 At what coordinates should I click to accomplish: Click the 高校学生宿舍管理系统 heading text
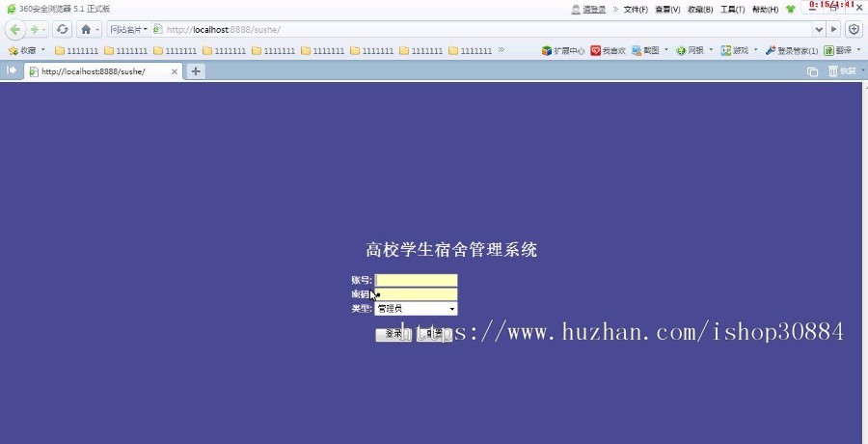pyautogui.click(x=451, y=249)
